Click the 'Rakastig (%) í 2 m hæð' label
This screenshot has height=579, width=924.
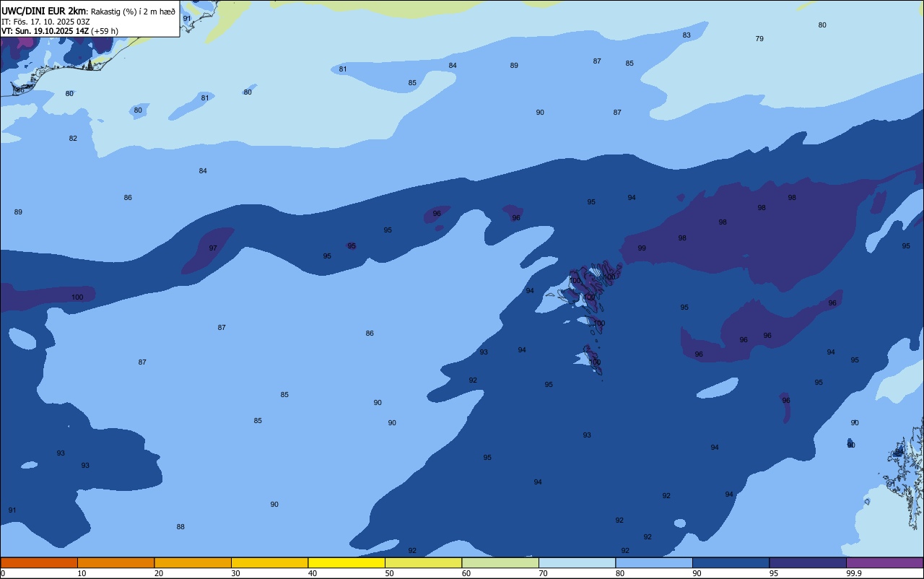pos(133,12)
